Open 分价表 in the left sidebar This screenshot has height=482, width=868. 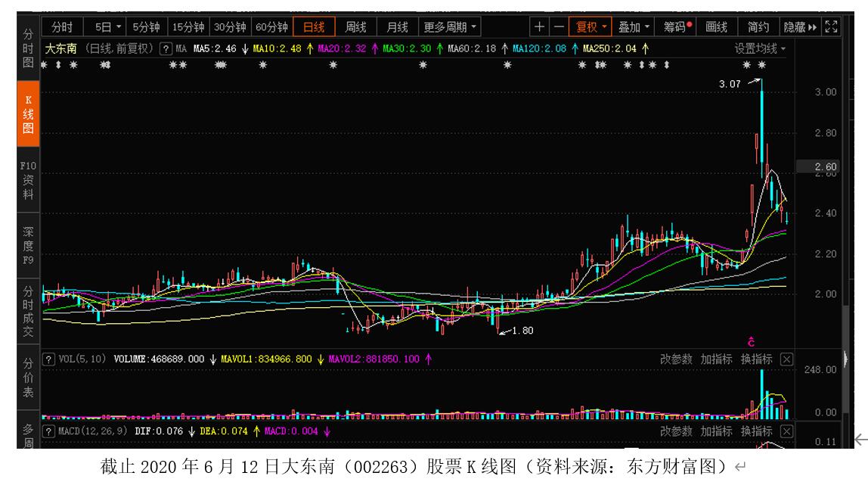pyautogui.click(x=28, y=378)
